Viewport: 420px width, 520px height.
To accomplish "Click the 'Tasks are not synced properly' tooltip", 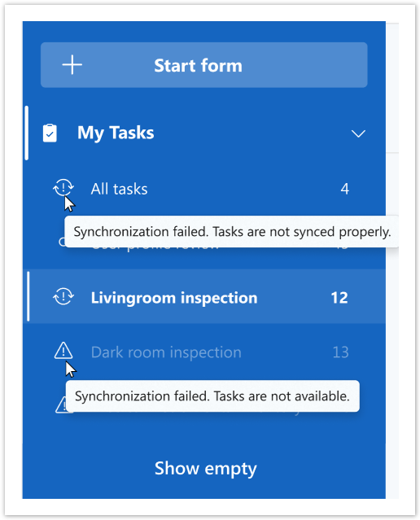I will tap(232, 231).
